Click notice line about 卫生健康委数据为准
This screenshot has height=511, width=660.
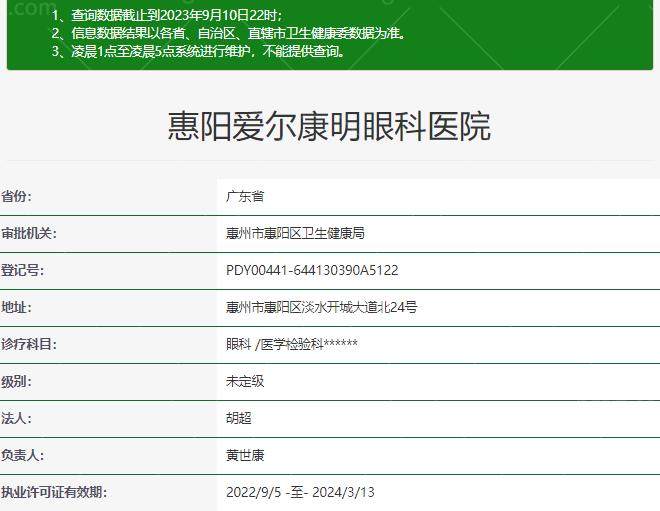point(229,33)
